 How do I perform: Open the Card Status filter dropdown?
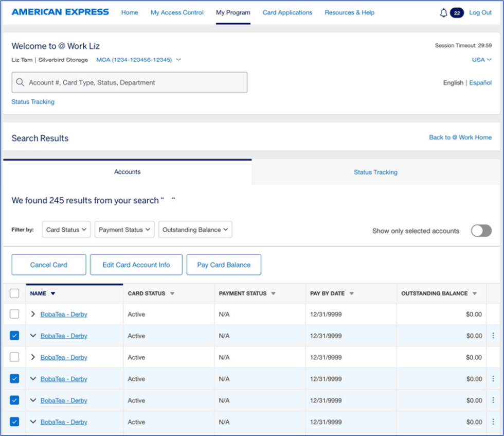coord(68,230)
